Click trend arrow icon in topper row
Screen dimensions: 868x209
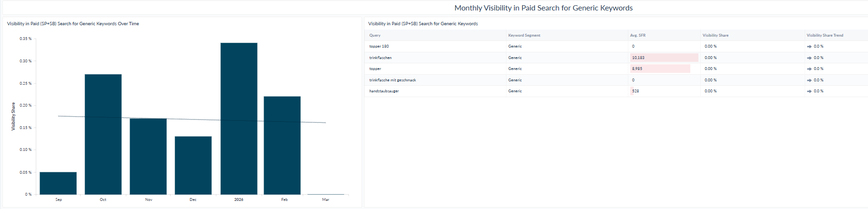pyautogui.click(x=809, y=69)
